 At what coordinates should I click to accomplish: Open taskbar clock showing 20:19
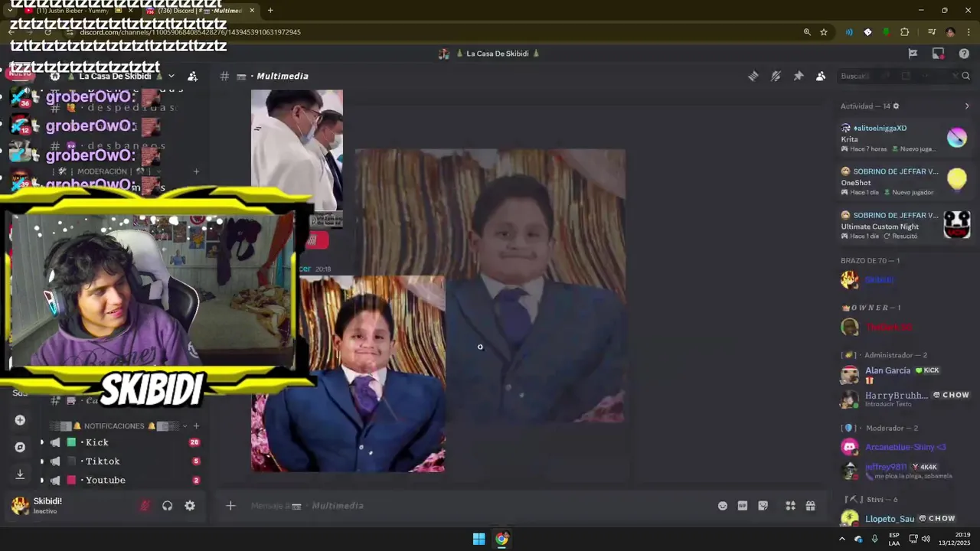pyautogui.click(x=955, y=539)
